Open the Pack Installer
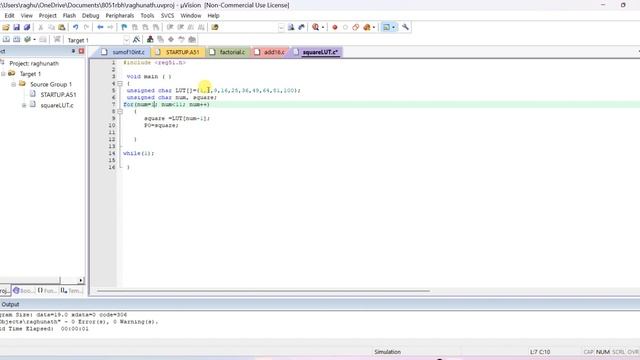 [x=192, y=40]
